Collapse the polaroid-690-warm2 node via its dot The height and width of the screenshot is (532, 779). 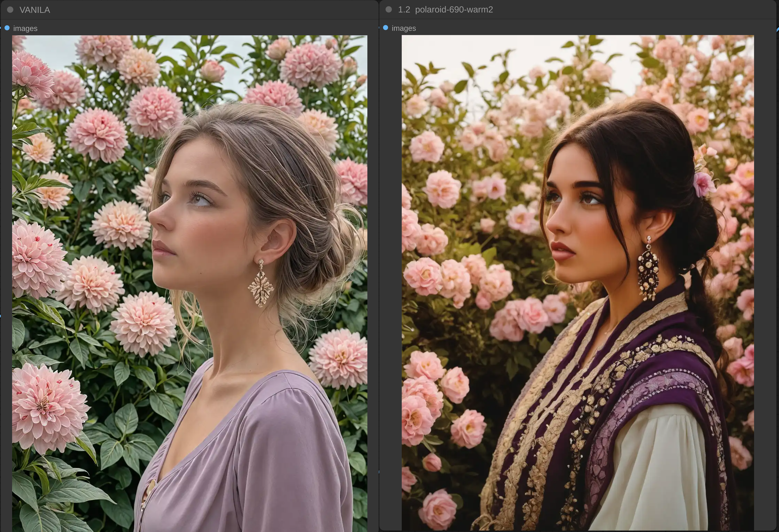point(389,9)
